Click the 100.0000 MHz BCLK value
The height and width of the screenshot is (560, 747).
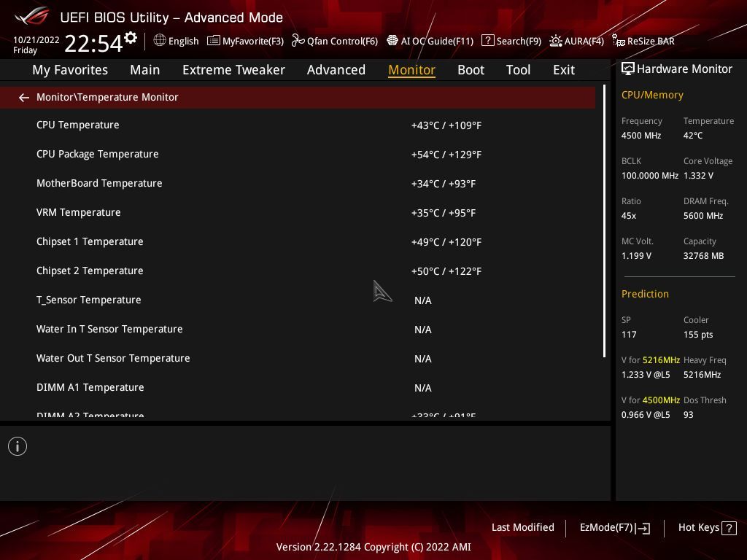(x=649, y=176)
